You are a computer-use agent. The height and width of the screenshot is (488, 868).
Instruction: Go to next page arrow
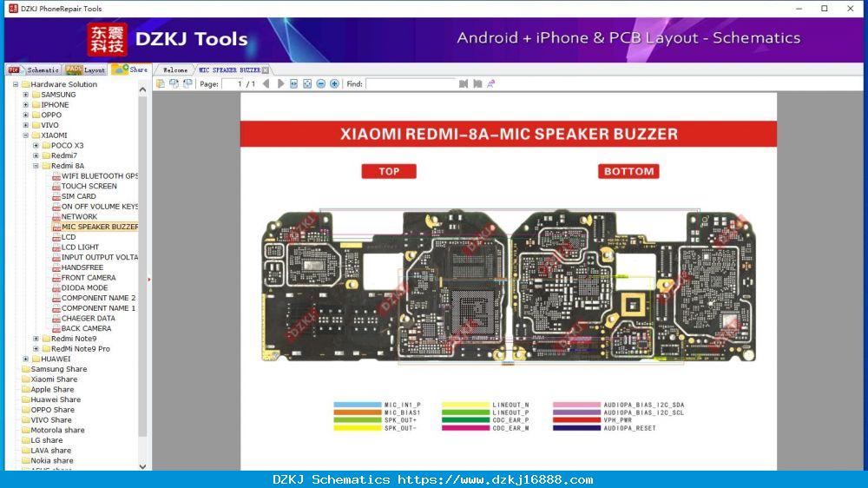[x=280, y=83]
